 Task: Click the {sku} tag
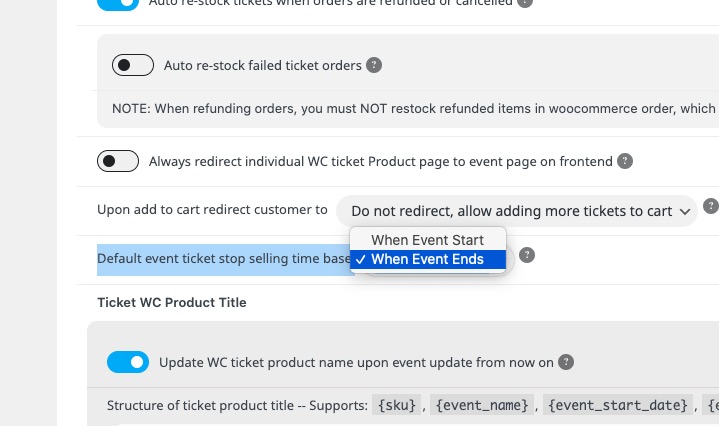(x=397, y=405)
